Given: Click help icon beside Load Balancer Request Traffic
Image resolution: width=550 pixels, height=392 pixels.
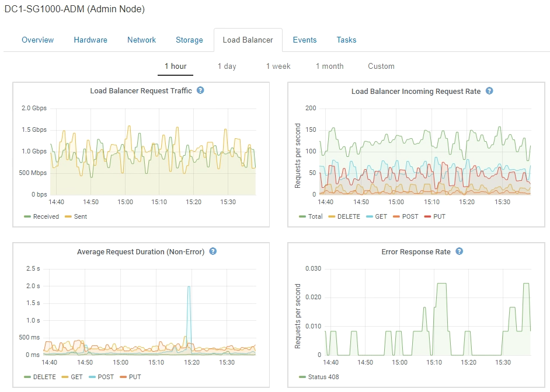Looking at the screenshot, I should 200,91.
